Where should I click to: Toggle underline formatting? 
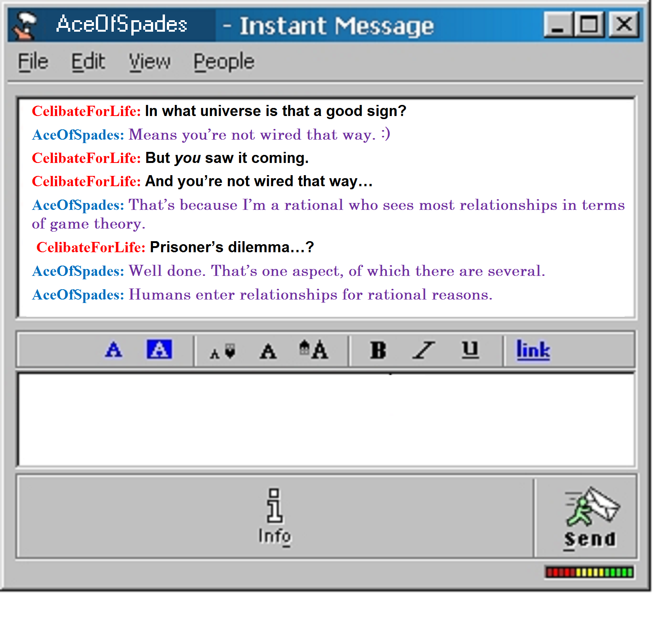(x=470, y=350)
